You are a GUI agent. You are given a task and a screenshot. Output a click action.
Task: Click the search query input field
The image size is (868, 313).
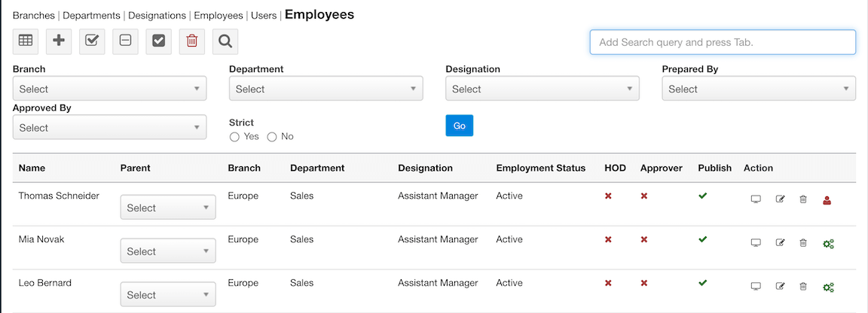tap(722, 42)
